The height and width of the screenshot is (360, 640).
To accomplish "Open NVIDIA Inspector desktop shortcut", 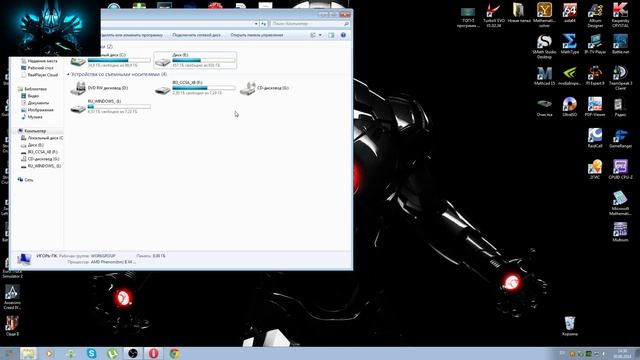I will pyautogui.click(x=569, y=76).
